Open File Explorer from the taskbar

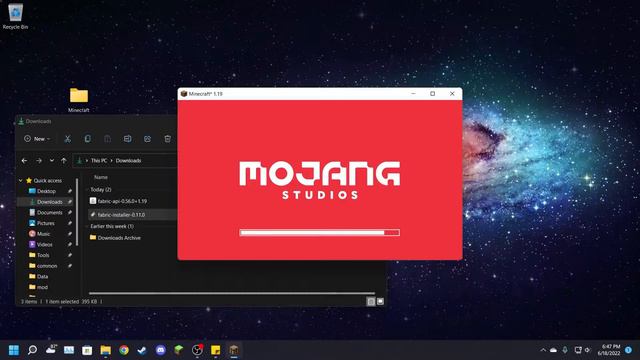(x=106, y=350)
